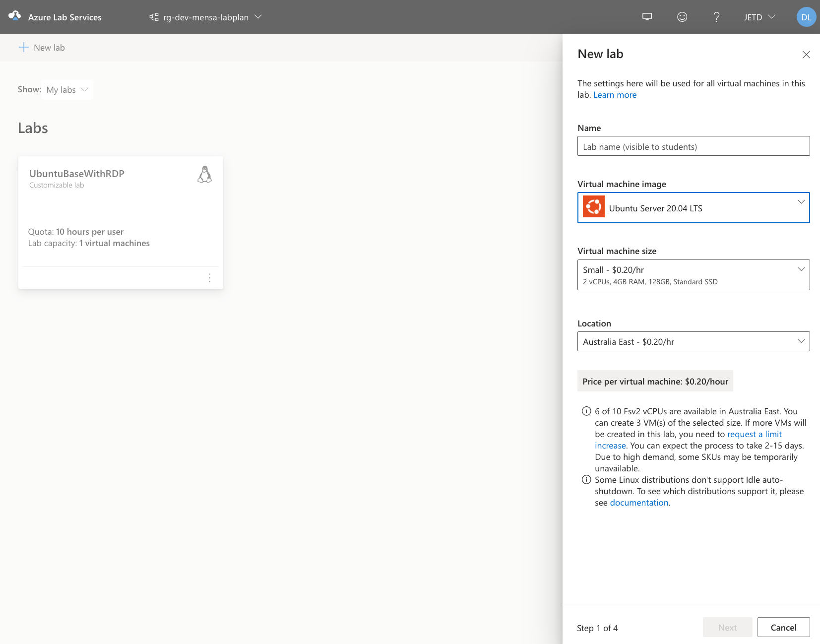Image resolution: width=820 pixels, height=644 pixels.
Task: Open the Show My labs filter dropdown
Action: [x=67, y=90]
